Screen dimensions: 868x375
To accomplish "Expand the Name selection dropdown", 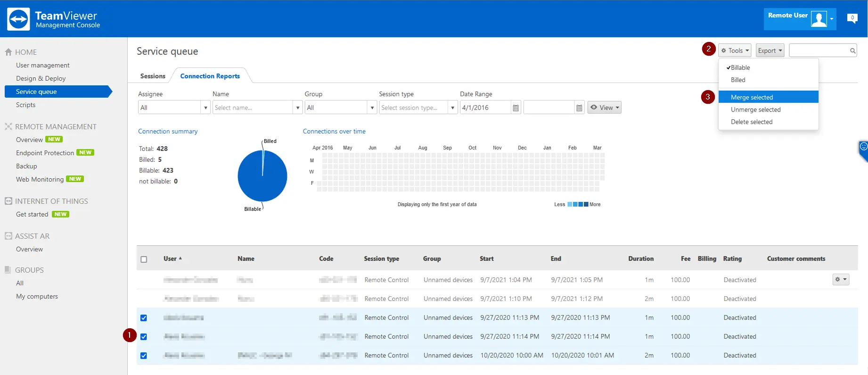I will [298, 108].
